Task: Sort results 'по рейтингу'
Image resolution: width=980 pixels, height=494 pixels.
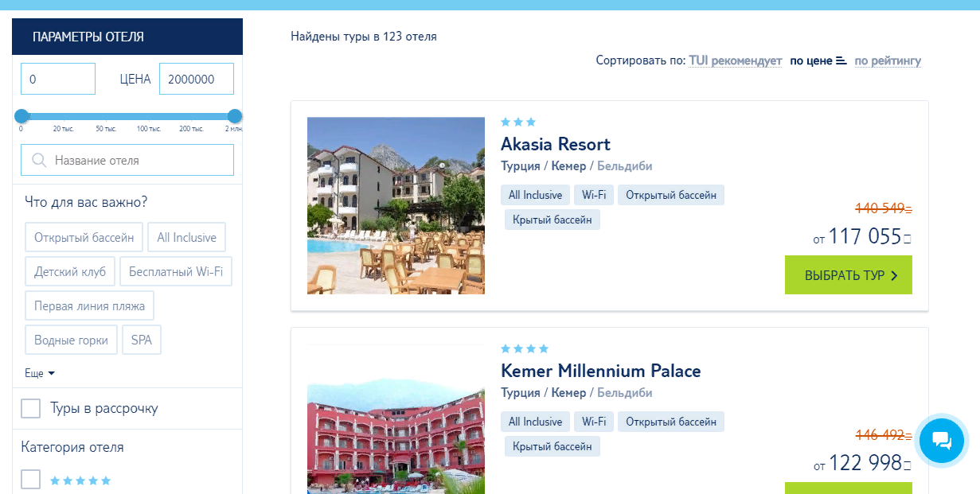Action: tap(888, 61)
